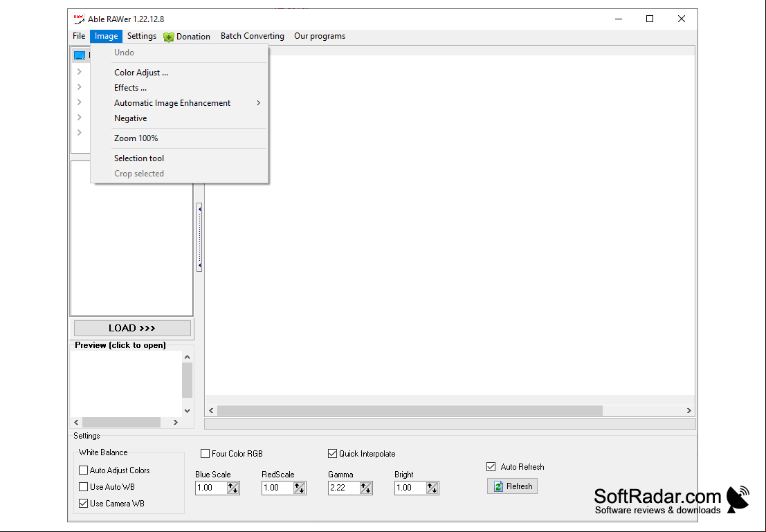Click the Preview panel horizontal scrollbar thumb
The image size is (766, 532).
[121, 422]
